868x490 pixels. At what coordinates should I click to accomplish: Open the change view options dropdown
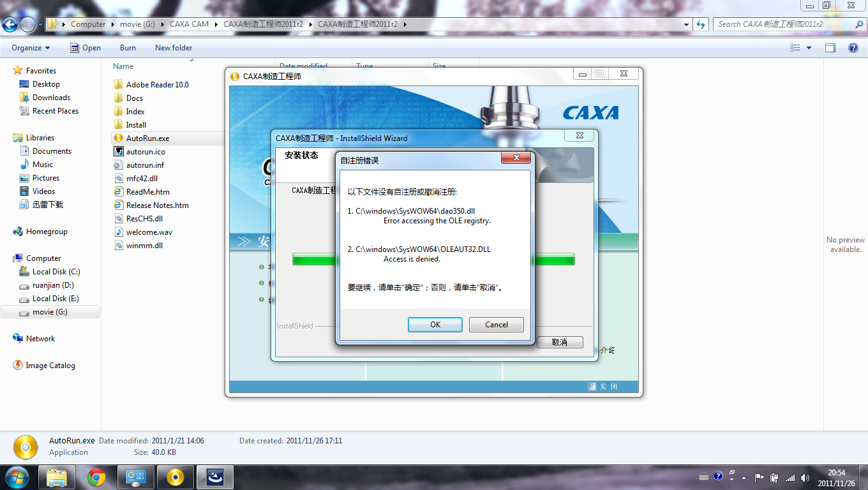[809, 48]
